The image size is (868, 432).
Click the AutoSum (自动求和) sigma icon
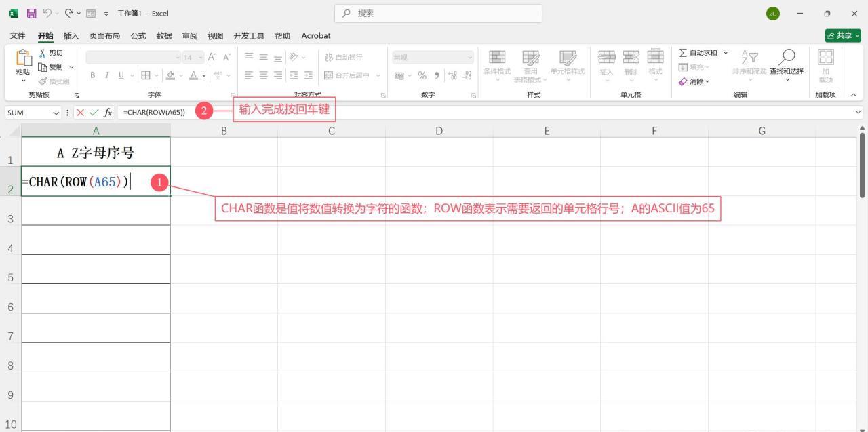(683, 53)
